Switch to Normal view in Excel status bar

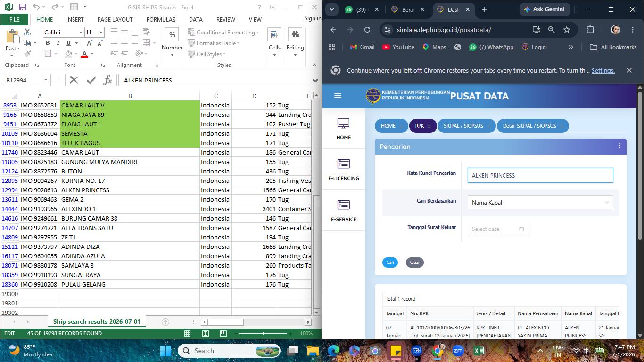[188, 333]
